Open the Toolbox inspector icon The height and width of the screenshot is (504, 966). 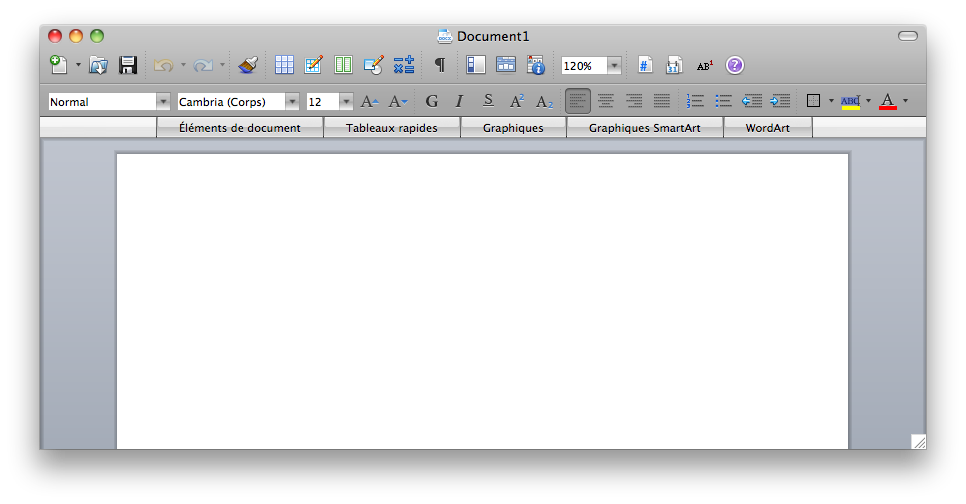[536, 65]
